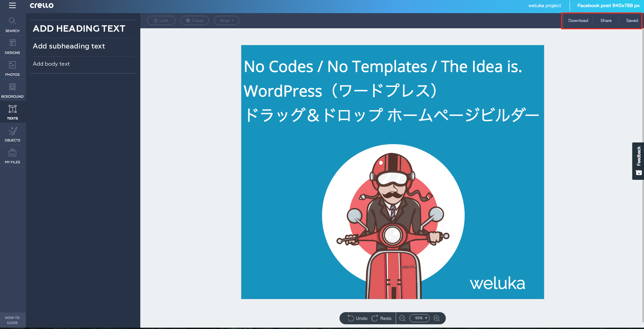Zoom out with the minus magnifier
The image size is (644, 329).
coord(402,318)
